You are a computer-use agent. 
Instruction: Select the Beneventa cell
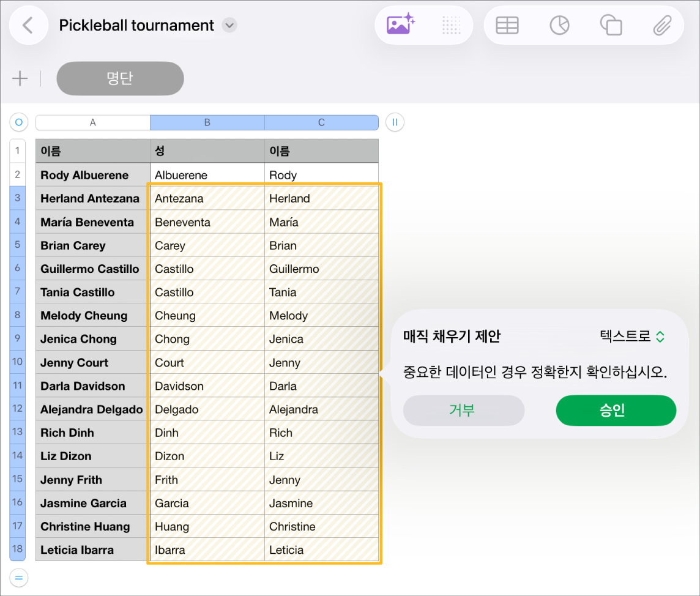[207, 222]
